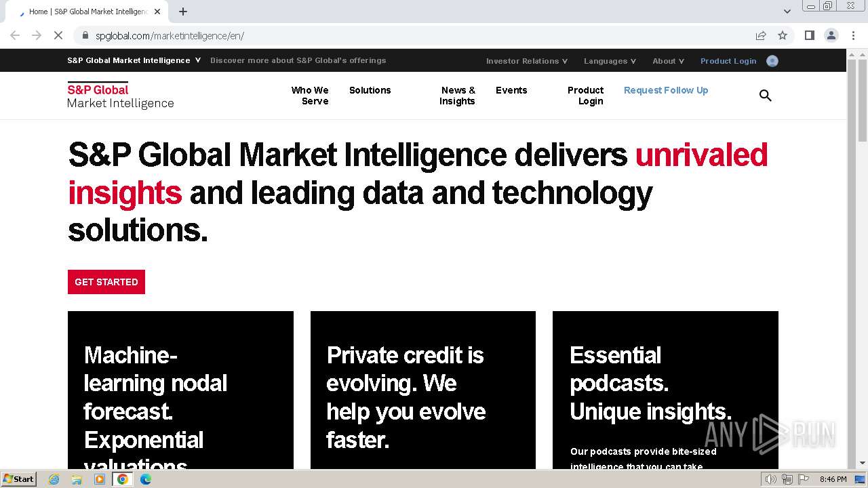Click the Chrome taskbar icon
The image size is (868, 488).
tap(123, 479)
